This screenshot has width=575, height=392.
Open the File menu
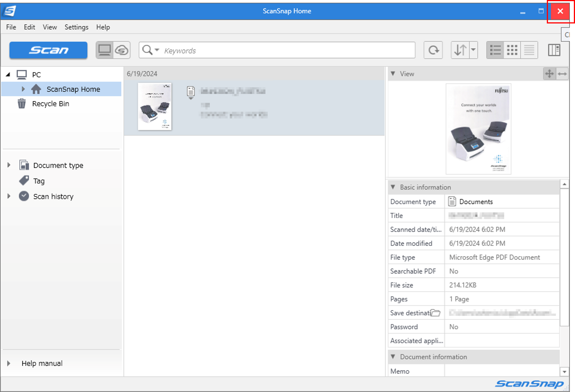pyautogui.click(x=11, y=27)
